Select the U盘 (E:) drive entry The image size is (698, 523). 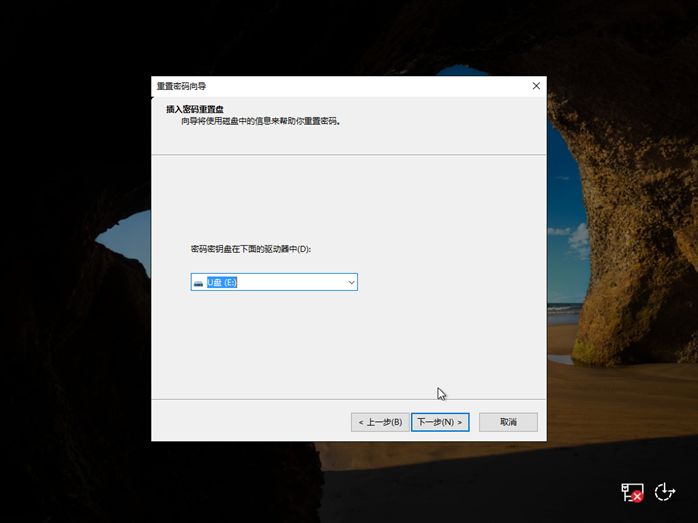tap(222, 283)
